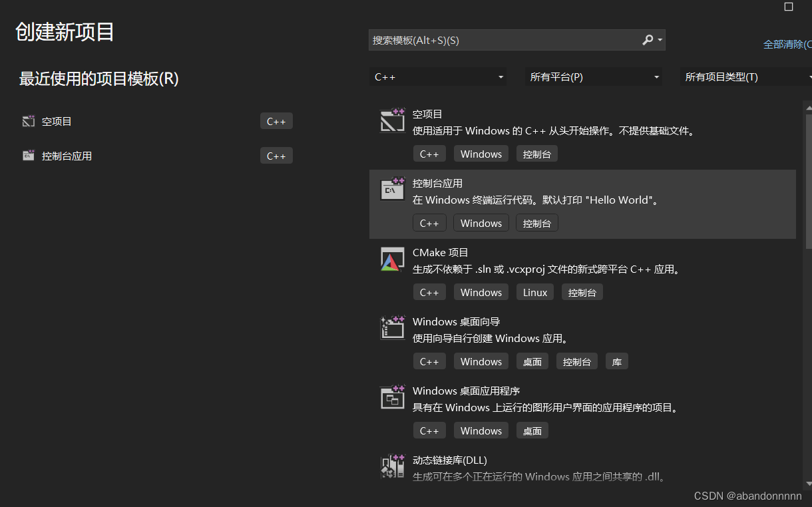Click C++ tag beside recent 控制台应用
The image size is (812, 507).
point(276,156)
